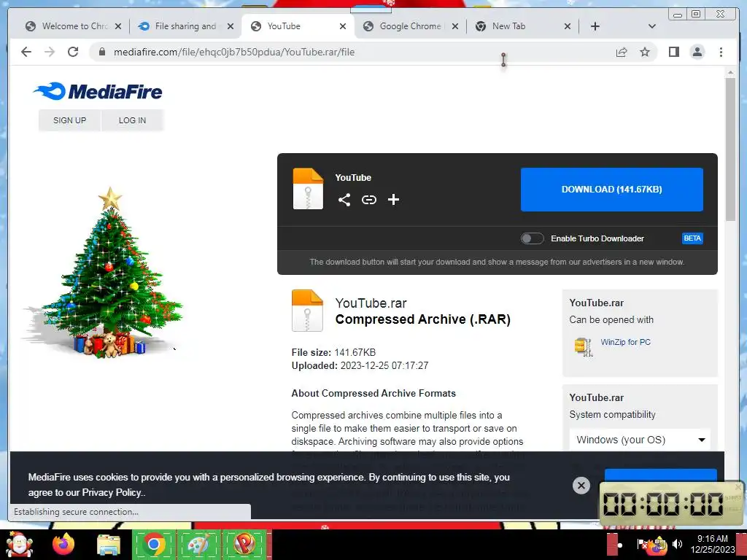Click the SIGN UP button
Screen dimensions: 747x560
click(x=69, y=120)
